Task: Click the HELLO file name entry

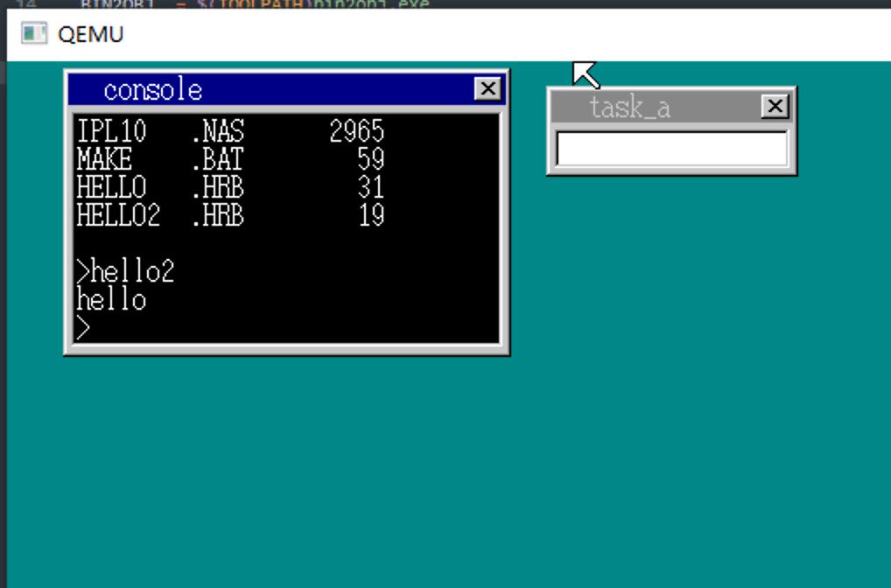Action: [x=111, y=187]
